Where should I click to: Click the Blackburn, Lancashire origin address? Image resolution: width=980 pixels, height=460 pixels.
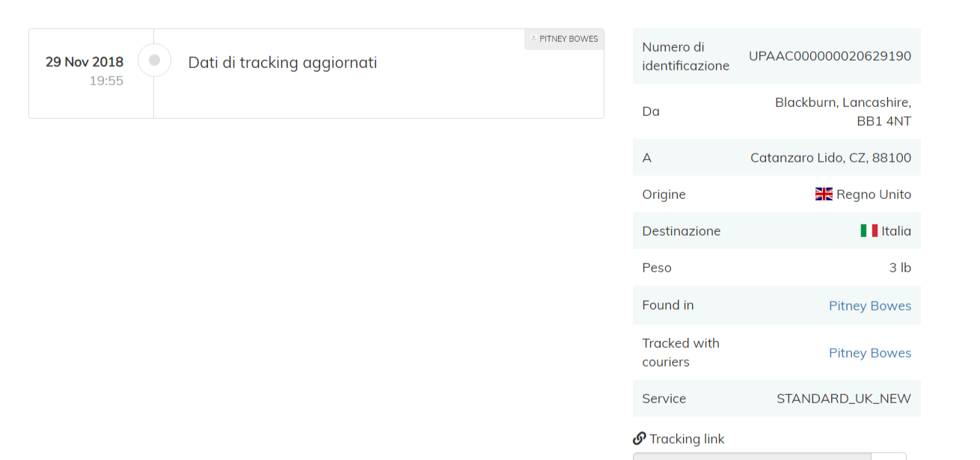842,102
